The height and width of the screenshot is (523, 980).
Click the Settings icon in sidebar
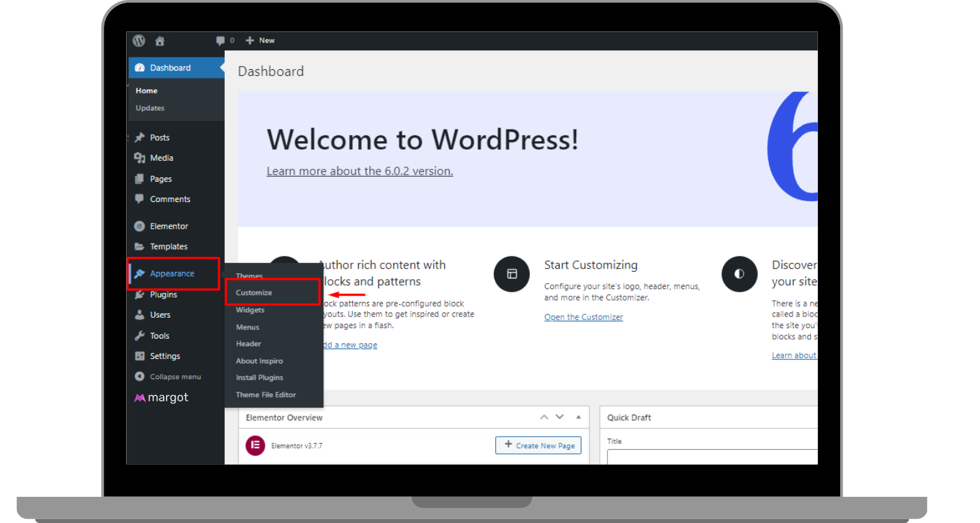(139, 356)
